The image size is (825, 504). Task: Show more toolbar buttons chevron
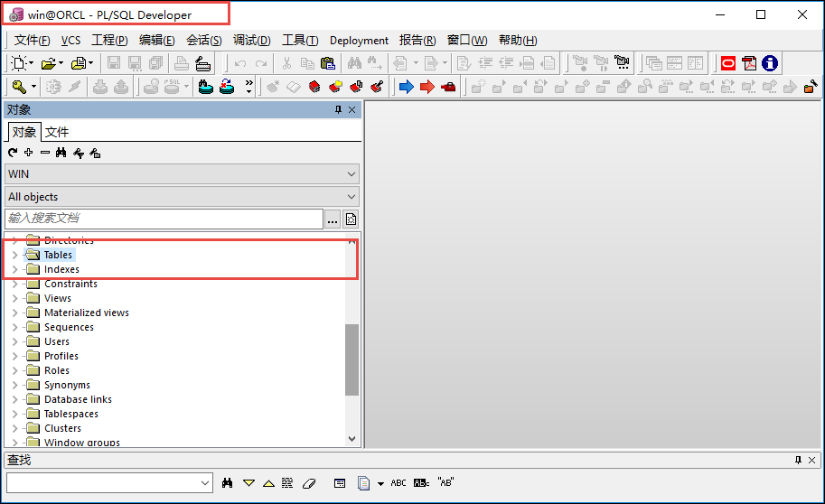tap(248, 87)
